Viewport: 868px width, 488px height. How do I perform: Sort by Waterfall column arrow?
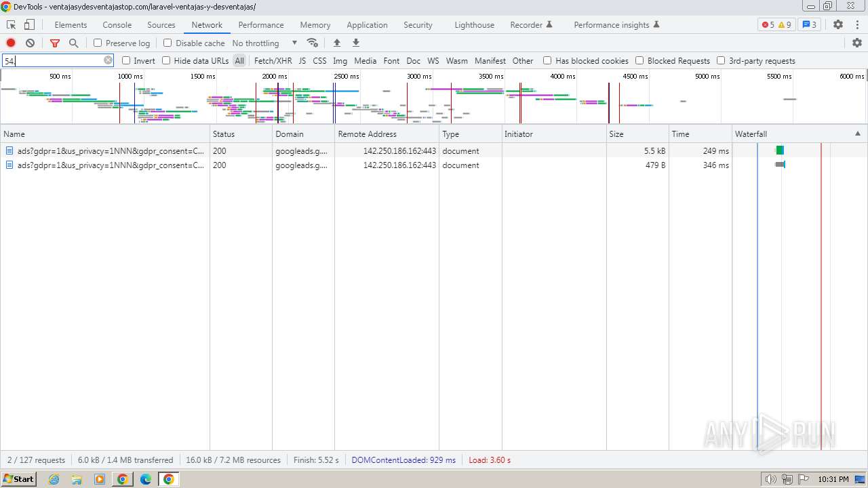click(857, 134)
